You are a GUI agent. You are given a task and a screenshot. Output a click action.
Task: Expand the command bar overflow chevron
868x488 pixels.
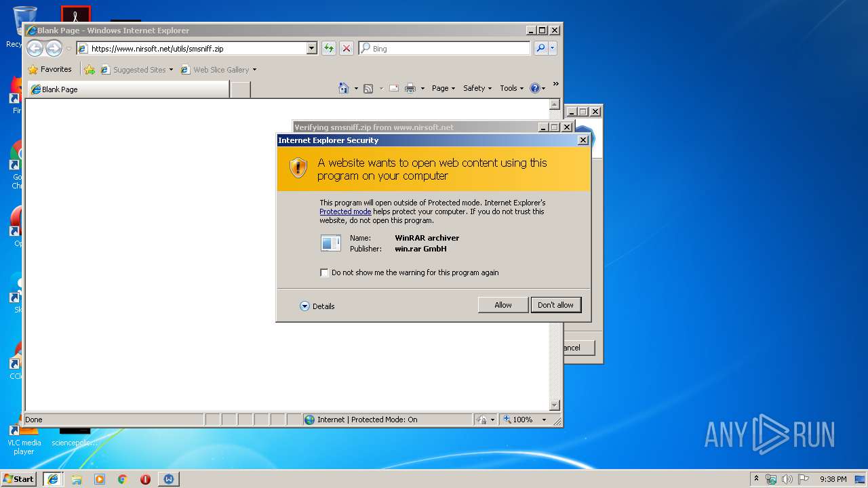coord(555,85)
